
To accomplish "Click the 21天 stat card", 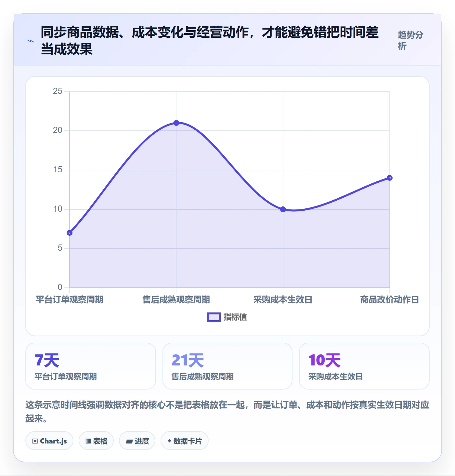I will click(x=227, y=366).
